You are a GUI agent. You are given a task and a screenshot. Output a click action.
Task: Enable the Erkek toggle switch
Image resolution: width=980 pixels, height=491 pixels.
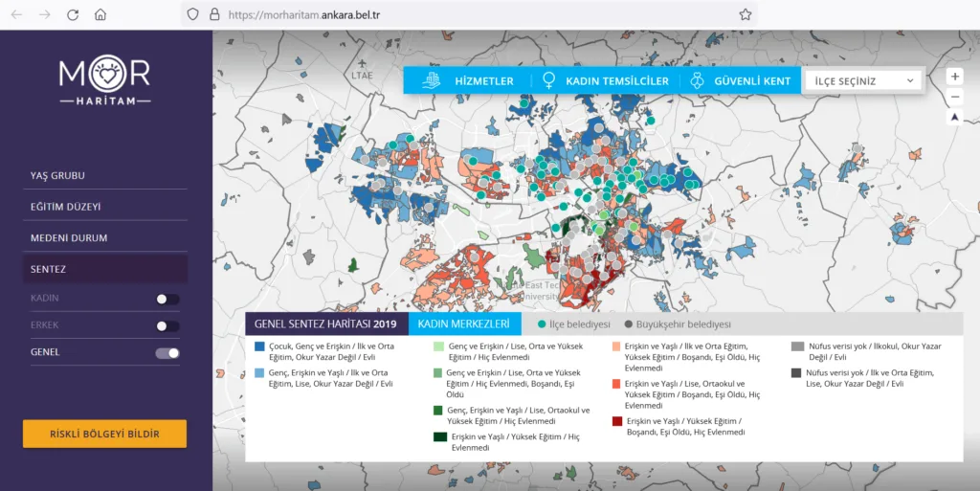[167, 325]
